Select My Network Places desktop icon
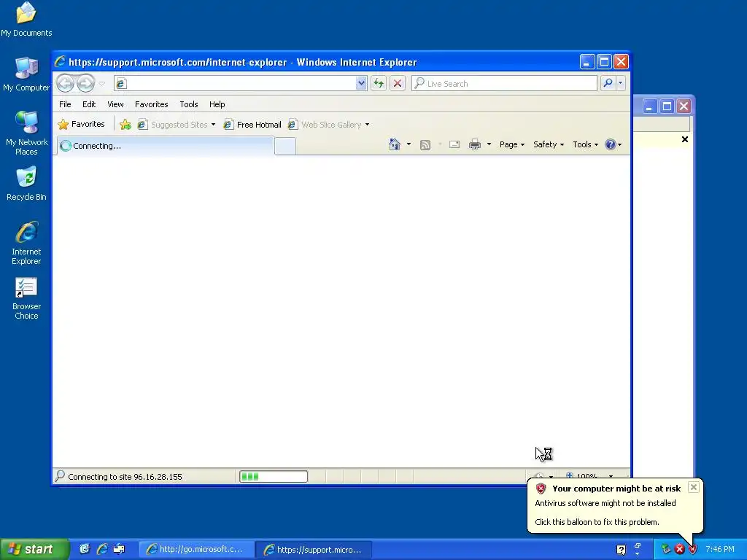747x560 pixels. (x=26, y=133)
